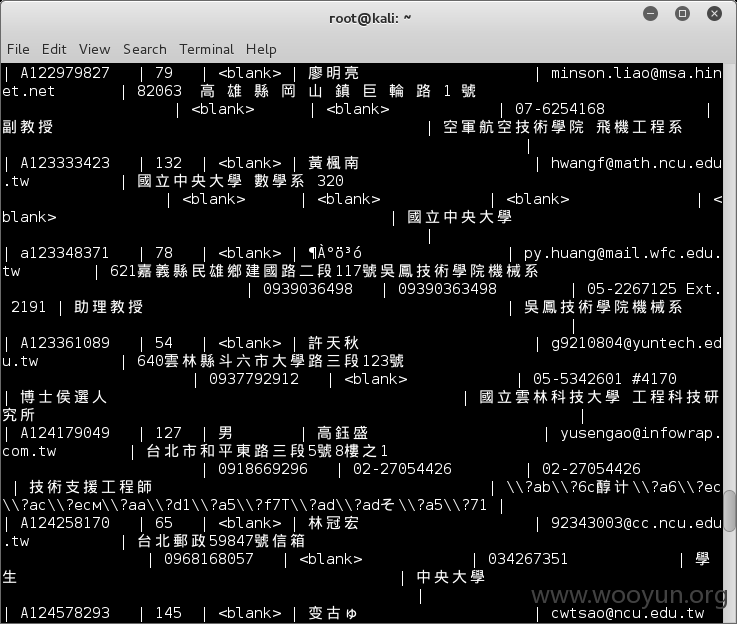Image resolution: width=737 pixels, height=624 pixels.
Task: Click the phone number 0968168057
Action: (x=209, y=559)
